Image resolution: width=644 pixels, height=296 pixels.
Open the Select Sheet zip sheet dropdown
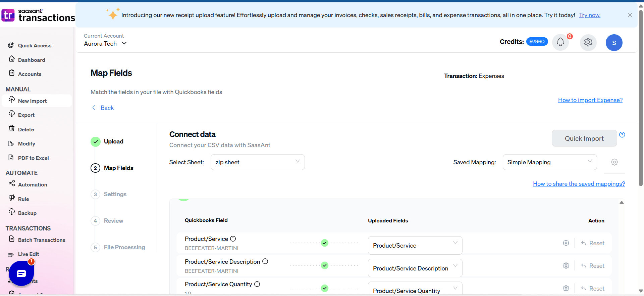[258, 162]
